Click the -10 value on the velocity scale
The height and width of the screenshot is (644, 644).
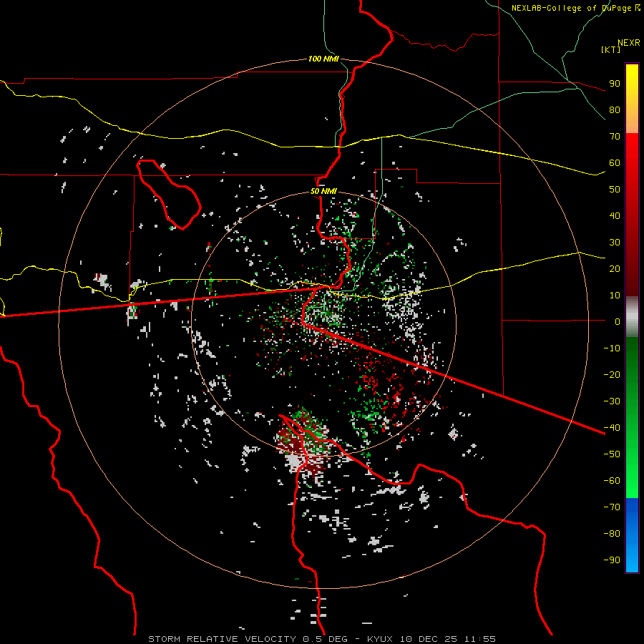(x=612, y=348)
